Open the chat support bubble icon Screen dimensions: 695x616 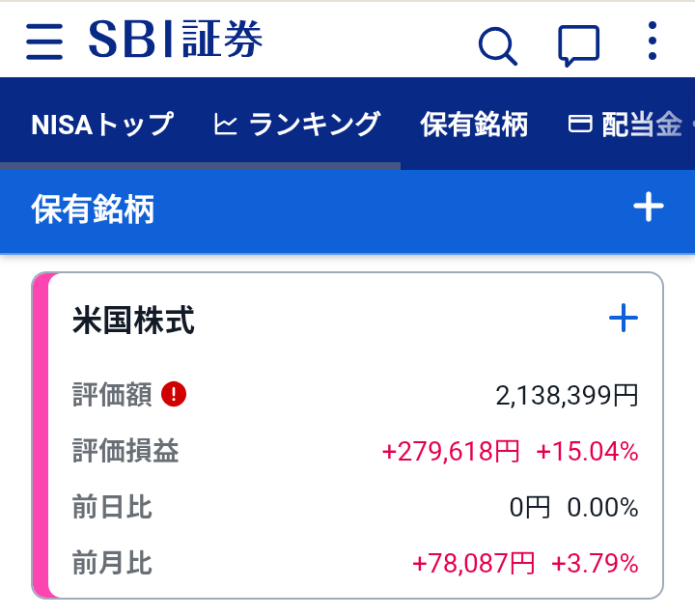coord(578,45)
